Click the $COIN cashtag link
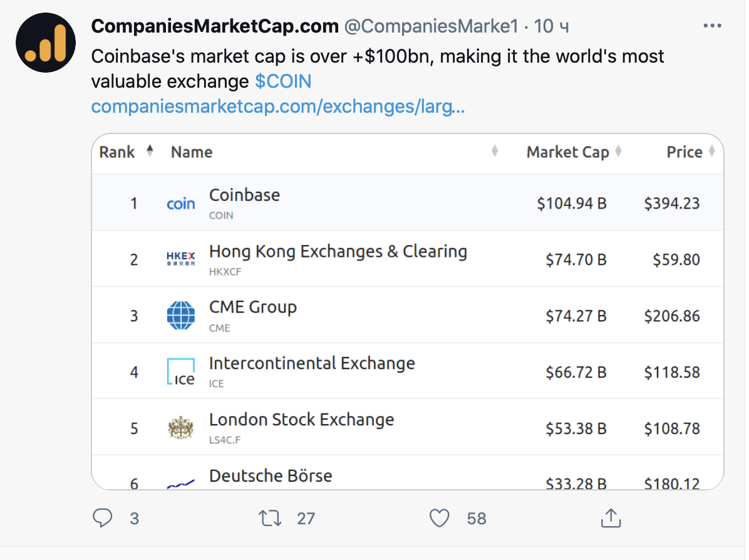 283,81
